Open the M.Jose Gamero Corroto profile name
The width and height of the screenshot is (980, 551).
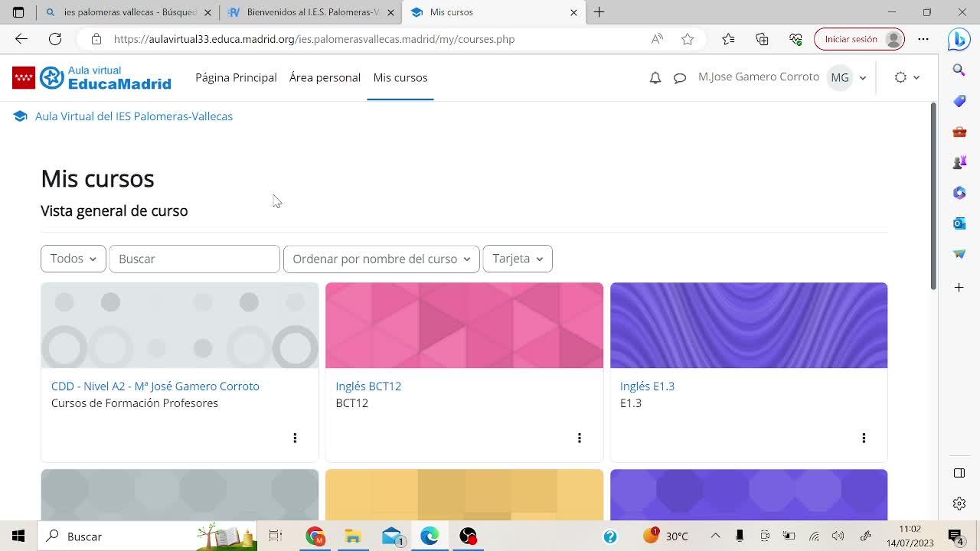coord(759,77)
